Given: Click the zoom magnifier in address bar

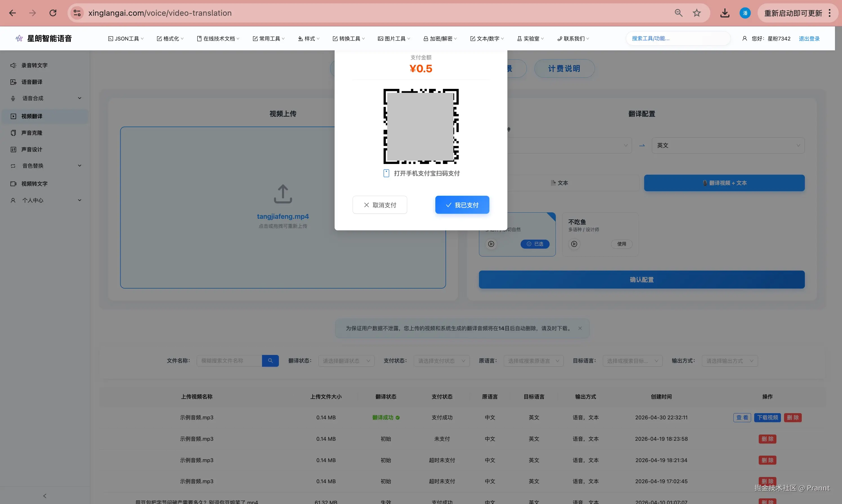Looking at the screenshot, I should point(678,13).
